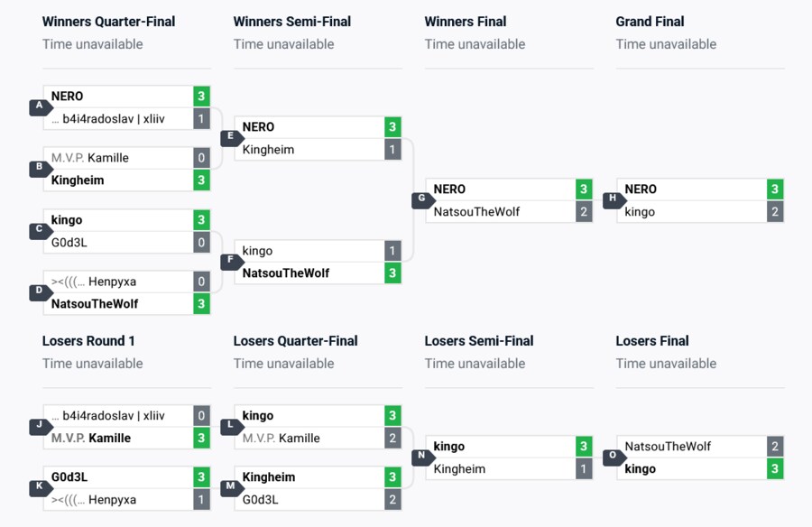This screenshot has height=527, width=812.
Task: Open match C badge for kingo vs G0d3L
Action: (x=38, y=231)
